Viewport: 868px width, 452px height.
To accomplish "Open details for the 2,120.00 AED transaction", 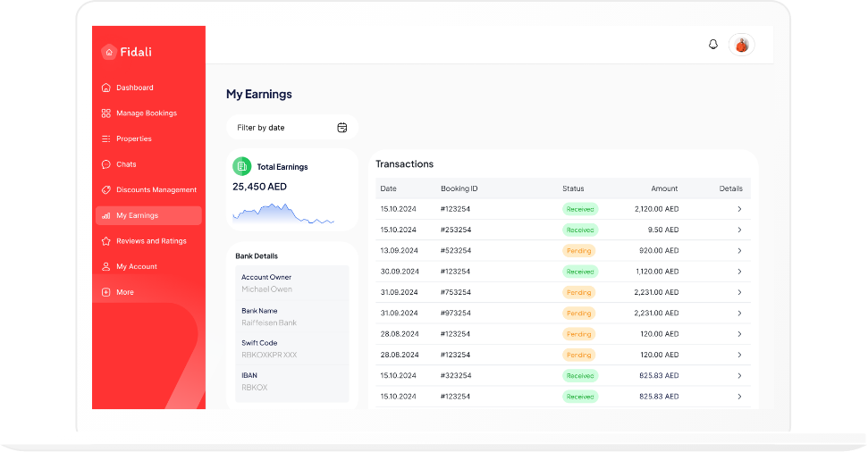I will coord(739,209).
